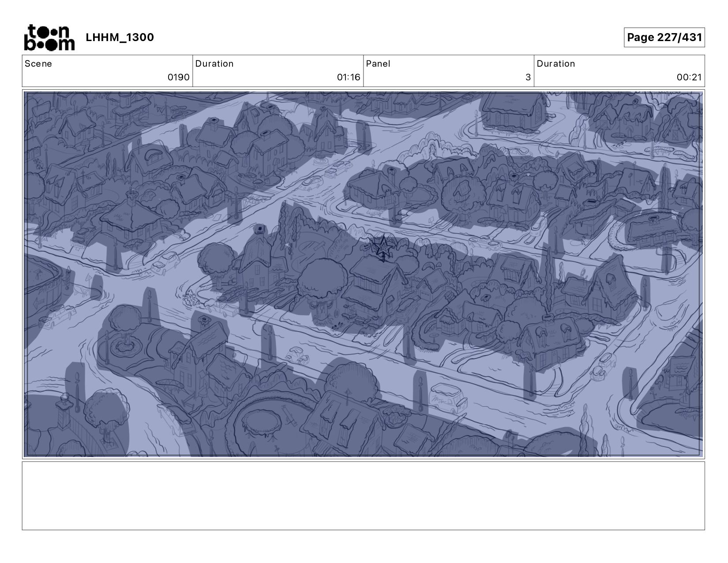Click the storyboard panel image

pyautogui.click(x=364, y=274)
